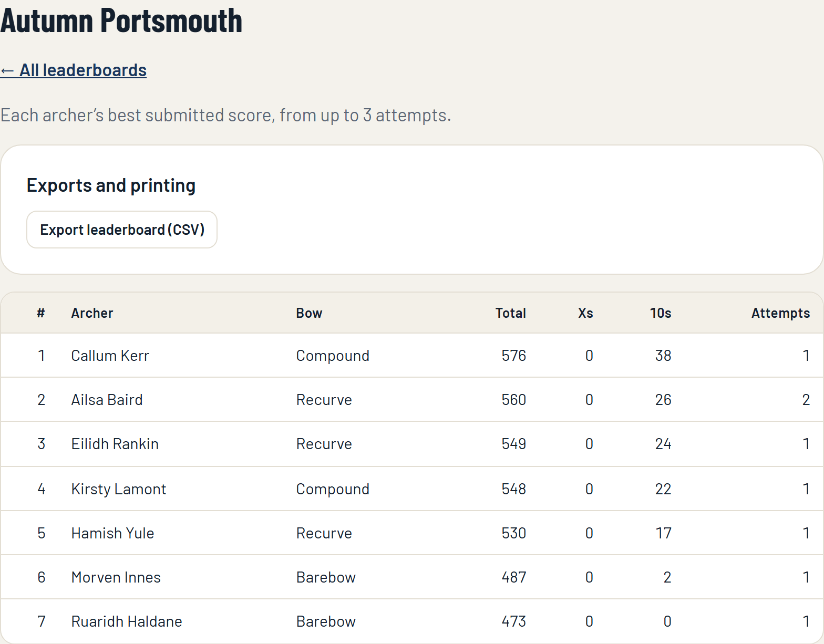Click total score 548
The height and width of the screenshot is (644, 824).
513,489
